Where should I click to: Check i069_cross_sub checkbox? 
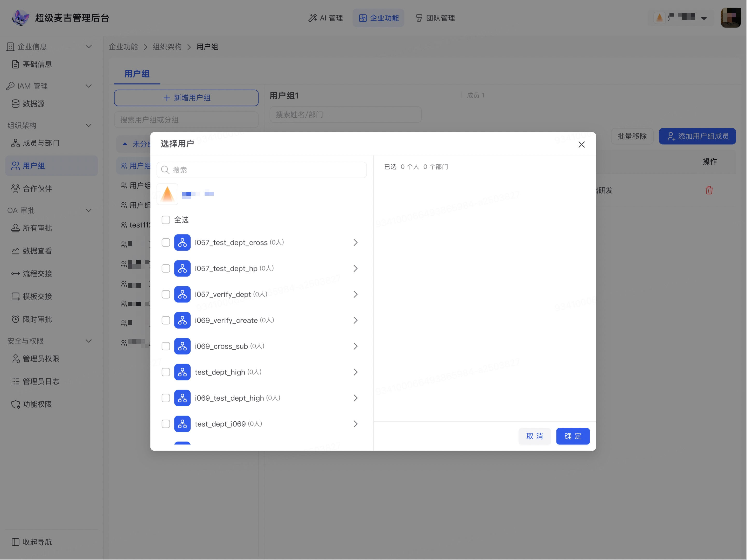[166, 346]
